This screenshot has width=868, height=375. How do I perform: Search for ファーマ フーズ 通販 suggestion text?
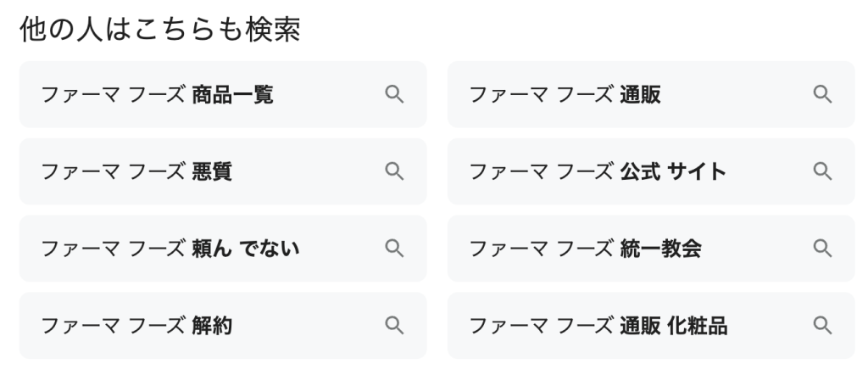tap(565, 95)
